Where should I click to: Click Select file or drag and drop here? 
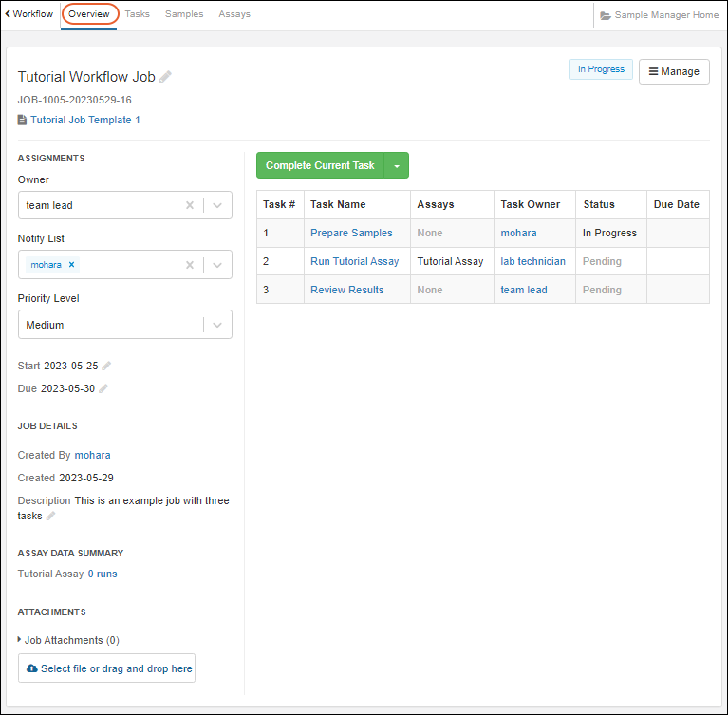[107, 668]
